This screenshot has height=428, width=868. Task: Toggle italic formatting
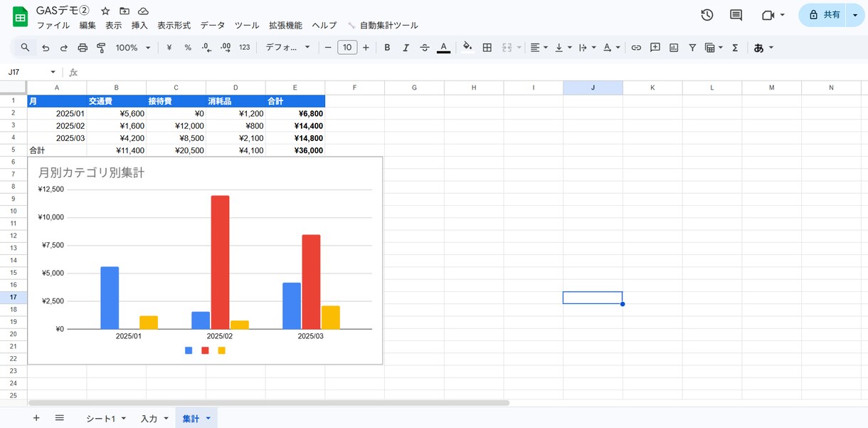(x=406, y=48)
